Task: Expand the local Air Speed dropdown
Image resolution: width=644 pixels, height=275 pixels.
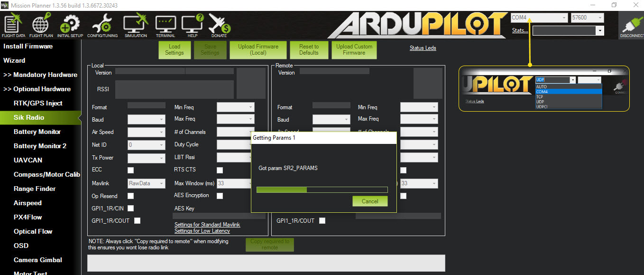Action: point(146,132)
